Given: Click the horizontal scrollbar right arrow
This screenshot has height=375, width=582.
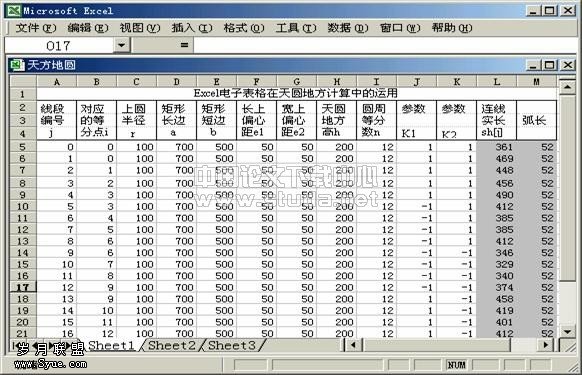Looking at the screenshot, I should pos(546,345).
